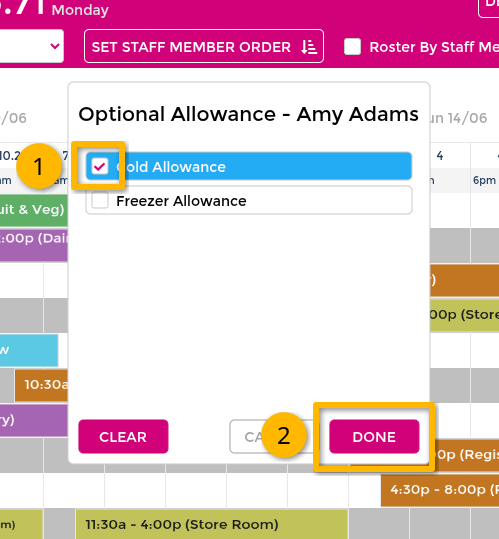
Task: Click the 10:30a orange shift block
Action: tap(41, 385)
